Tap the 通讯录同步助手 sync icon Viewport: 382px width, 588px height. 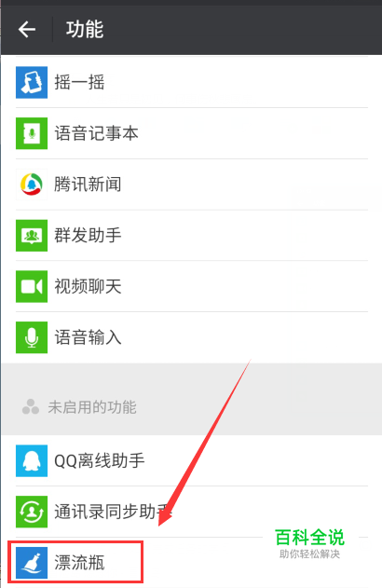(x=32, y=512)
